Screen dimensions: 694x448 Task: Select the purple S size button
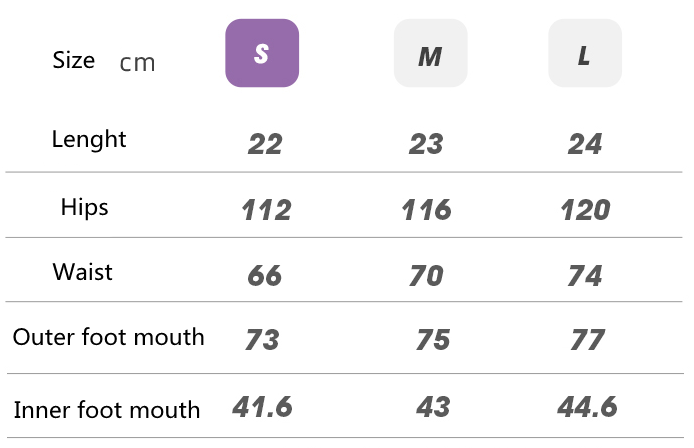[262, 53]
